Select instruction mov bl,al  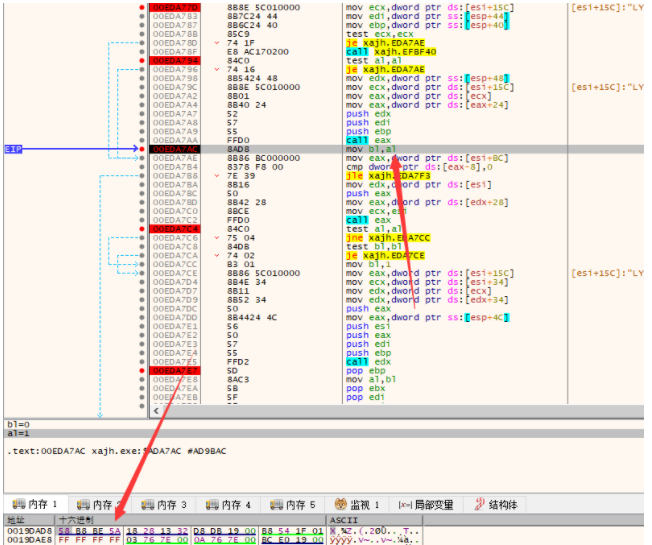(371, 149)
